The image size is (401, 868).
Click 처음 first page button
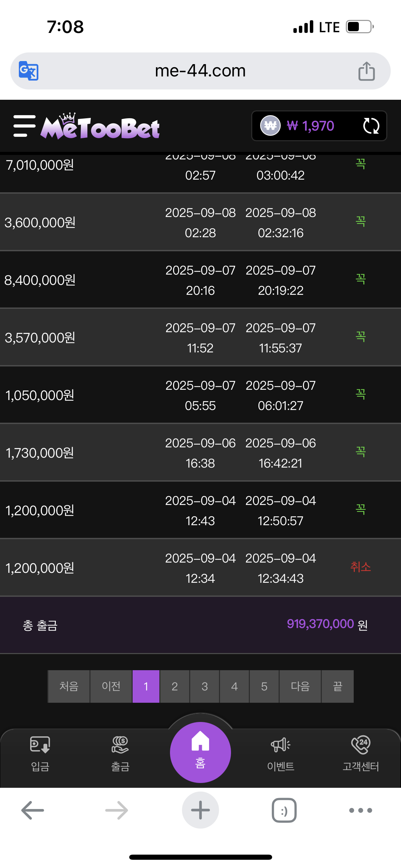69,686
